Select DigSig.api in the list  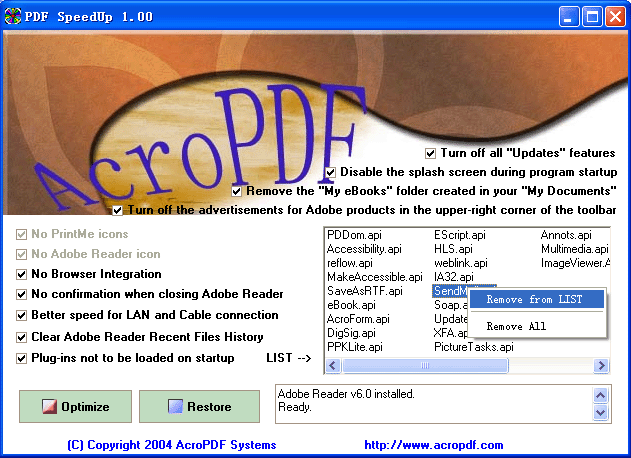(351, 333)
